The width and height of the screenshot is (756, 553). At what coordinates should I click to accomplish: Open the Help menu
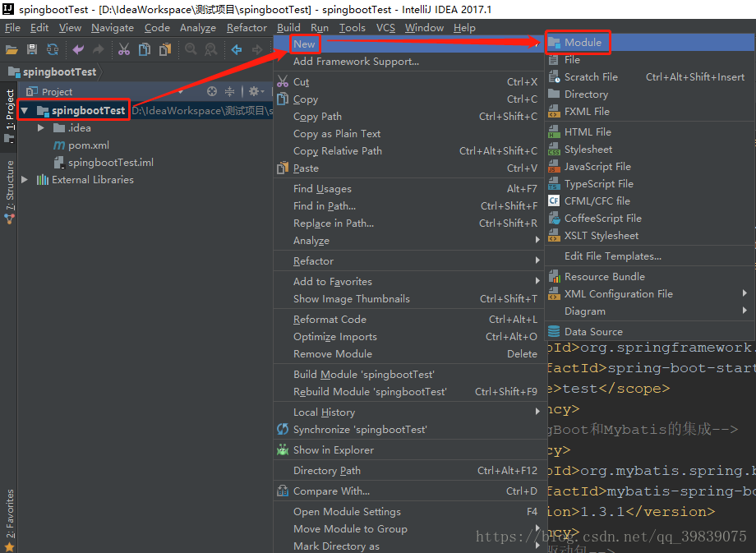[464, 28]
